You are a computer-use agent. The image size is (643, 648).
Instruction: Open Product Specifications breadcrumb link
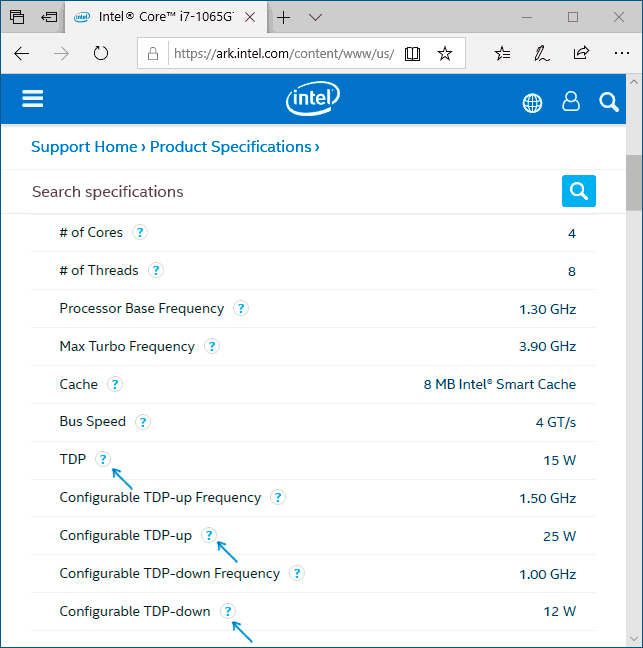tap(231, 147)
